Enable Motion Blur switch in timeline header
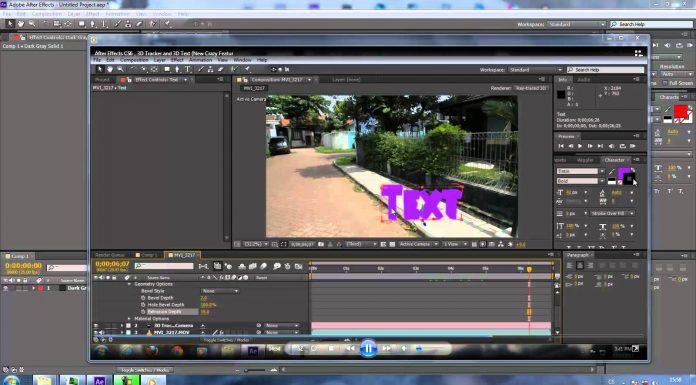 click(264, 266)
